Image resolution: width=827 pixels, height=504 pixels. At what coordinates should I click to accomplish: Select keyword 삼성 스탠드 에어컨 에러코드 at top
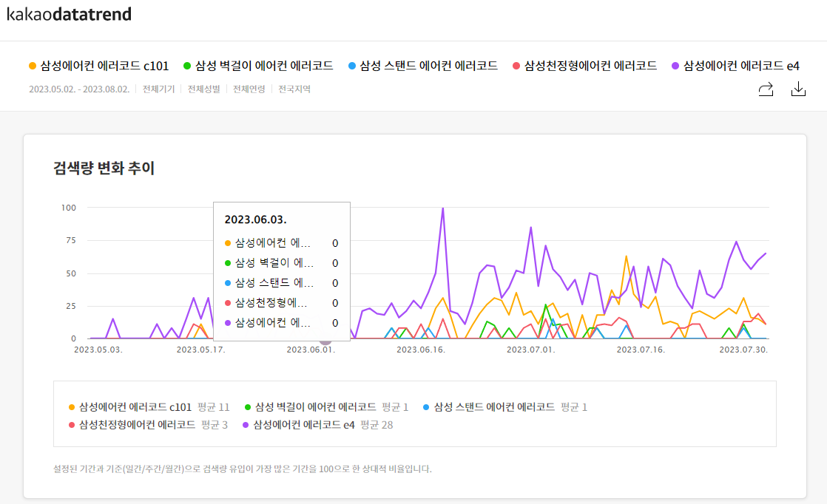click(x=429, y=66)
